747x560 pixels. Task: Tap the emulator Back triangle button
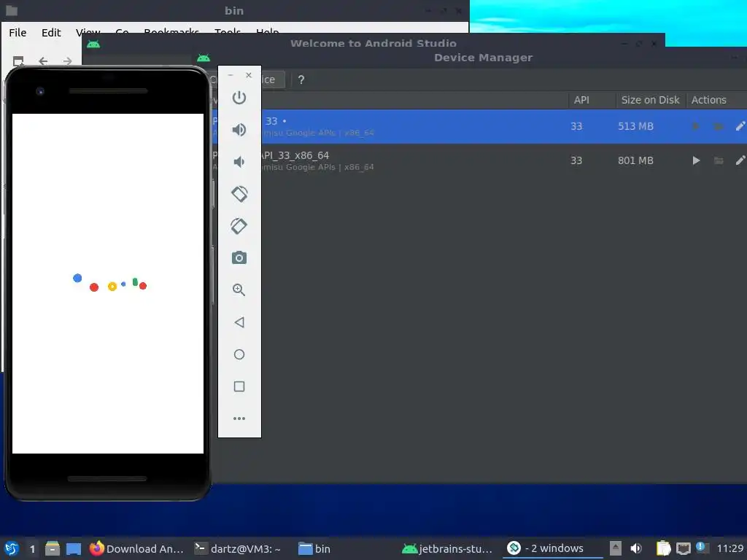pos(239,322)
